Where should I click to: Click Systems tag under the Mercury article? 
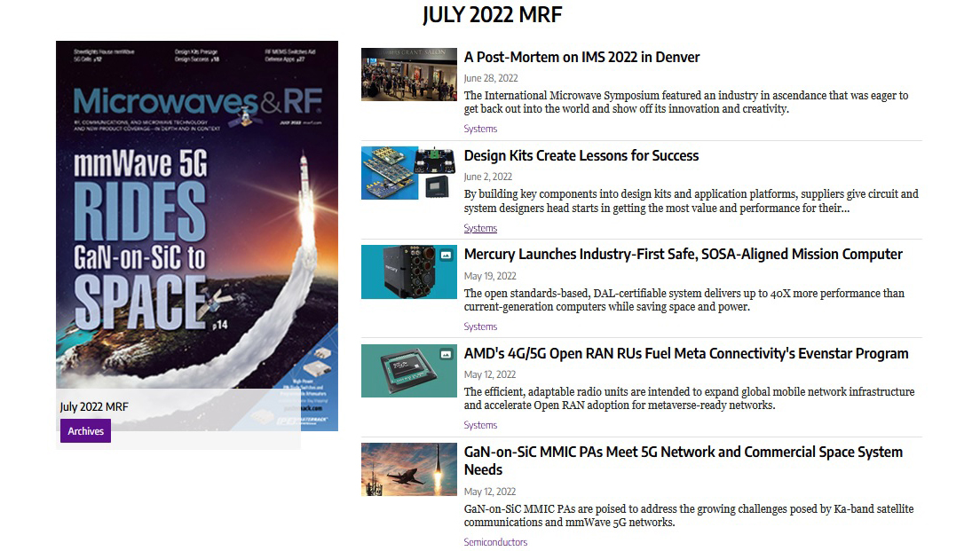480,327
